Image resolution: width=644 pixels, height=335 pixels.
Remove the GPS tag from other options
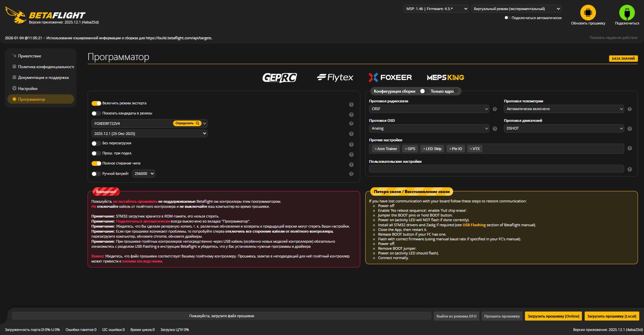406,149
